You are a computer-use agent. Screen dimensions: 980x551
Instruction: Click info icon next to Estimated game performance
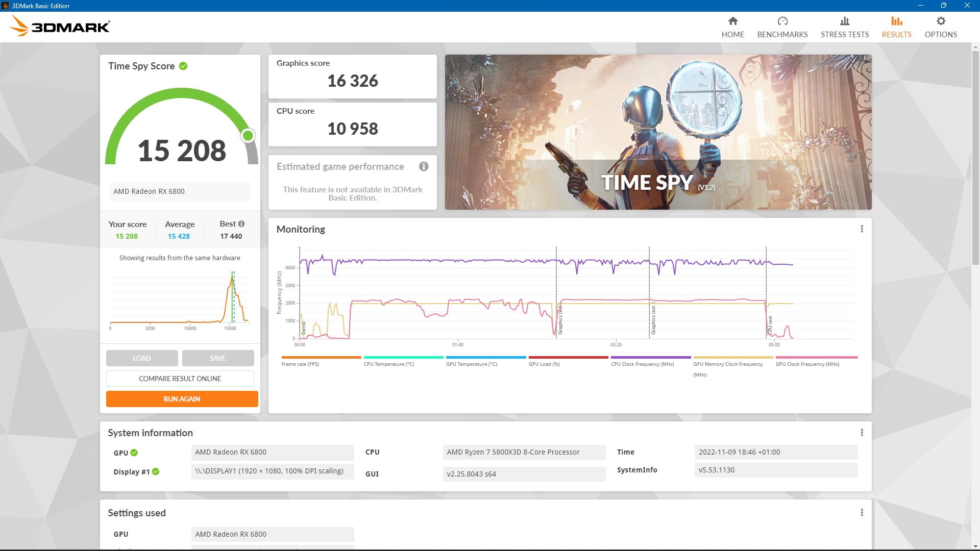[423, 167]
